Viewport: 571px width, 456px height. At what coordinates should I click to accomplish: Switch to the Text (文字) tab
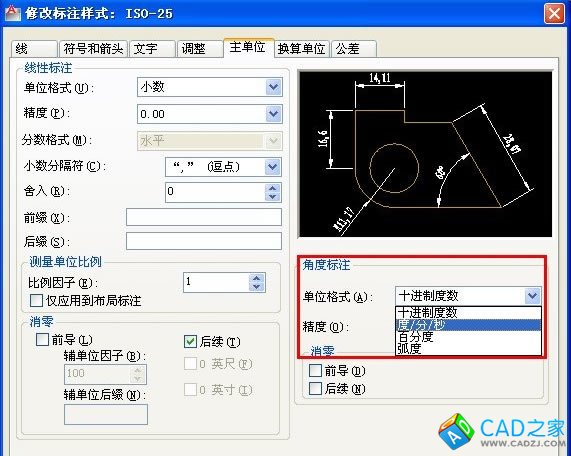coord(153,49)
